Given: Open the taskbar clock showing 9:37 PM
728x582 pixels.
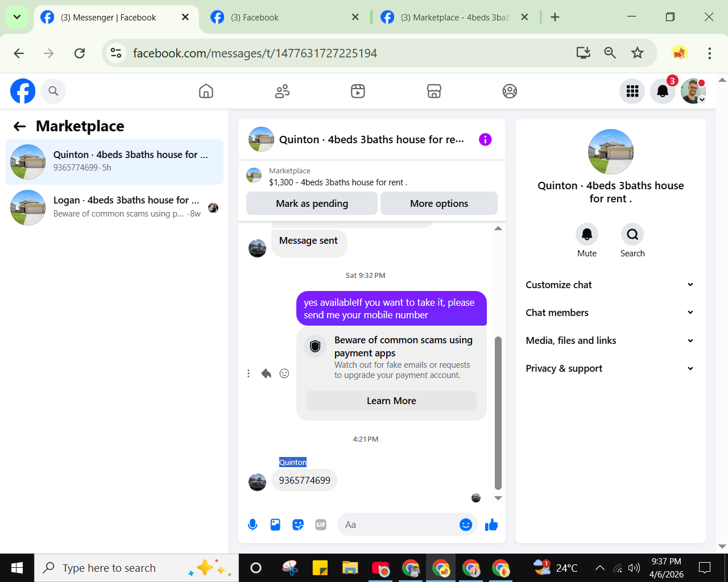Looking at the screenshot, I should 667,568.
